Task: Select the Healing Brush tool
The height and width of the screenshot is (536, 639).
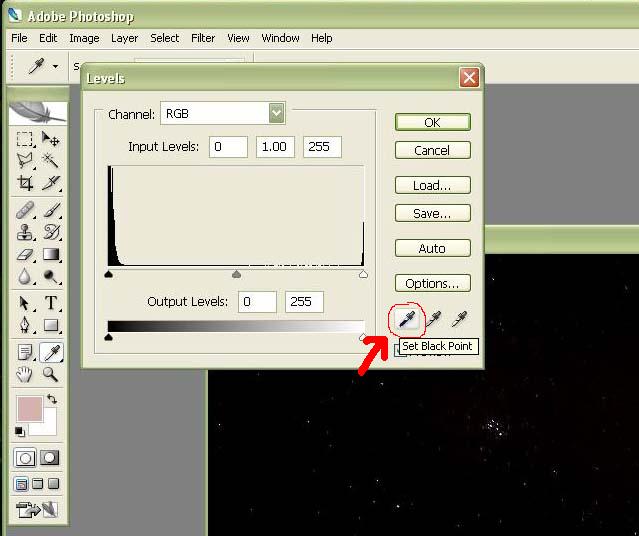Action: (x=25, y=210)
